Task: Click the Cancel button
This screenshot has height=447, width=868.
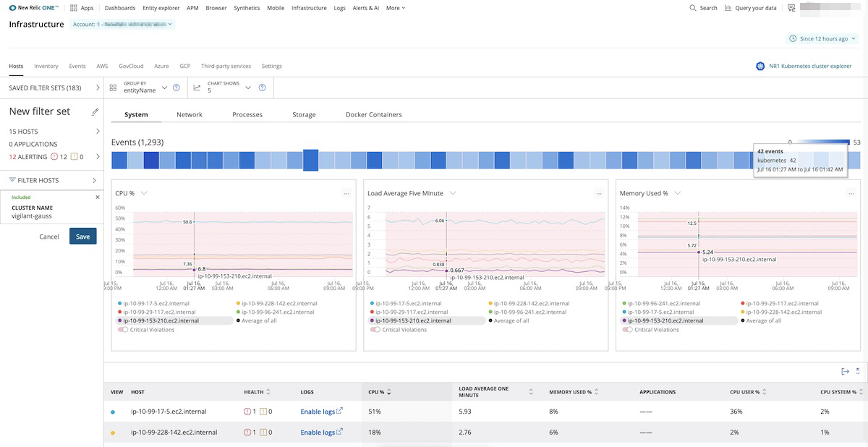Action: [x=49, y=237]
